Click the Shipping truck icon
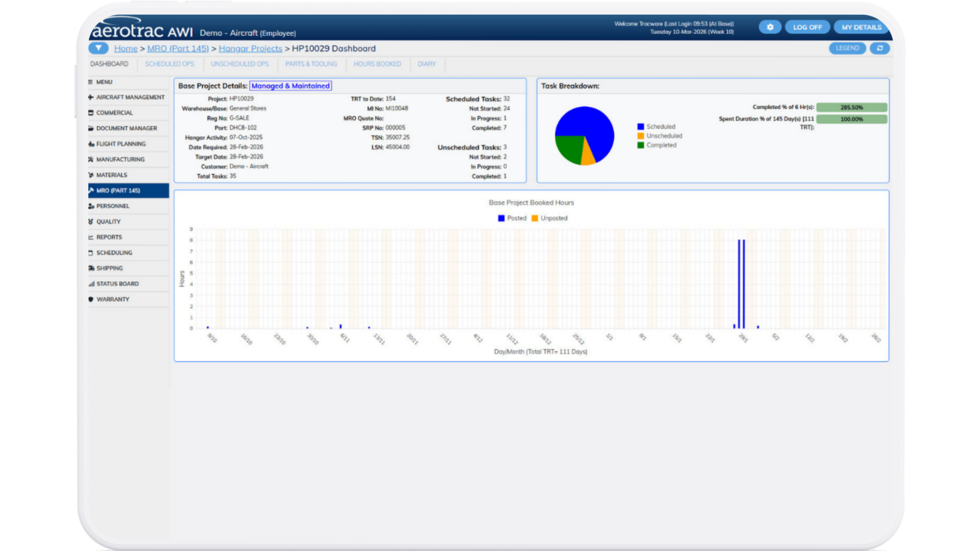980x551 pixels. 91,268
